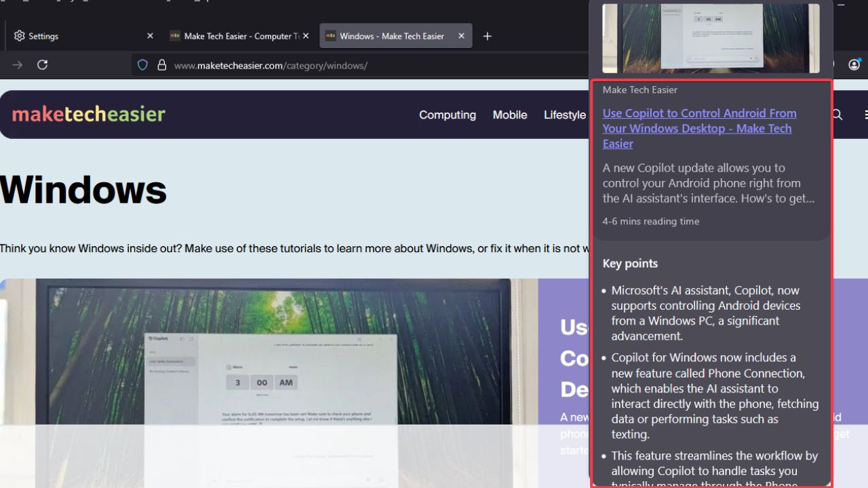Click the forward navigation arrow
This screenshot has width=868, height=488.
click(16, 64)
